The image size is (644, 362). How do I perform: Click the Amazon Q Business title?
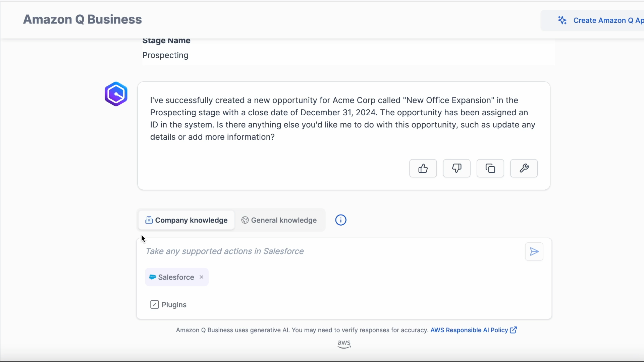coord(83,19)
